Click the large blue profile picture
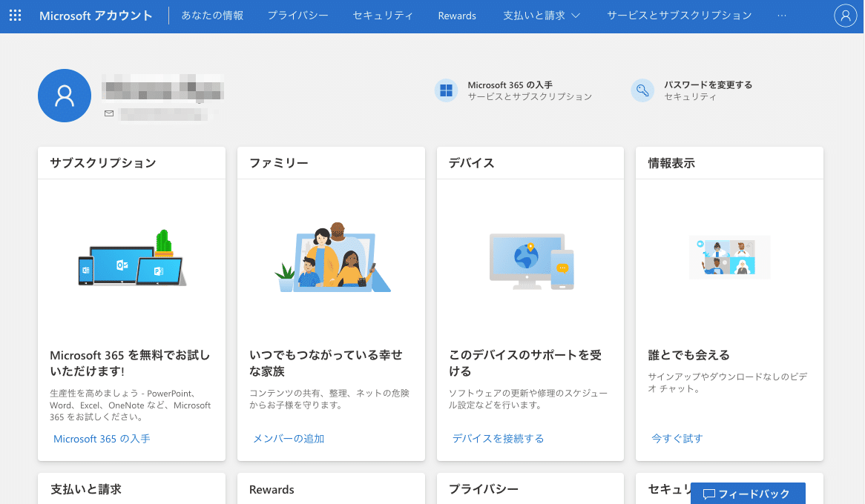 click(65, 96)
